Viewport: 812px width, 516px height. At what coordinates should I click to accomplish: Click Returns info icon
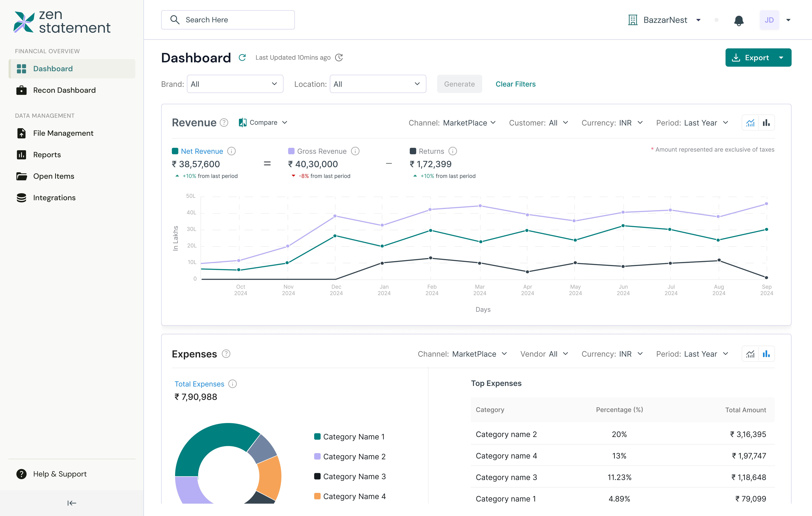tap(453, 151)
